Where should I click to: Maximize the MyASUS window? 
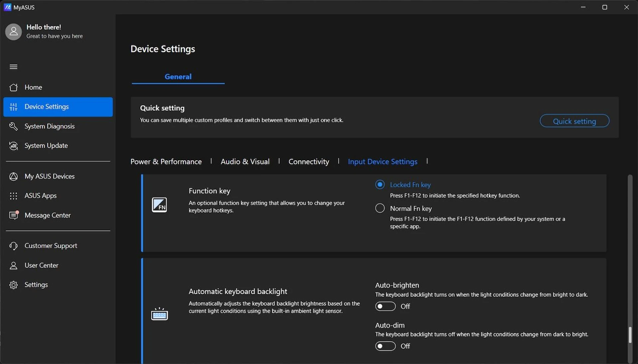(604, 7)
